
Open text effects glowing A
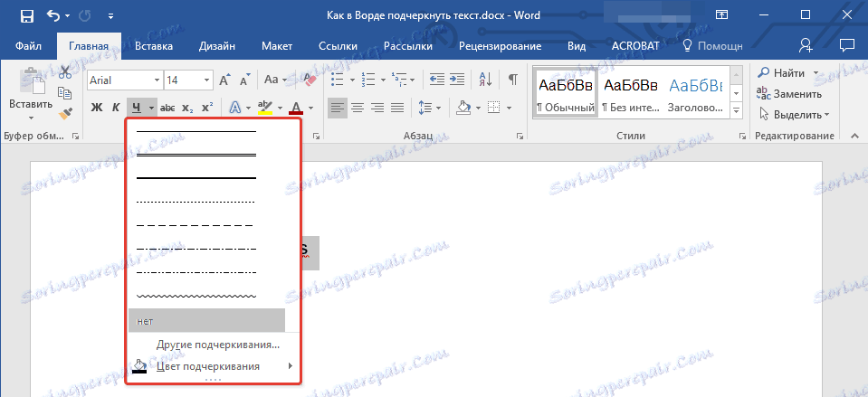coord(234,108)
